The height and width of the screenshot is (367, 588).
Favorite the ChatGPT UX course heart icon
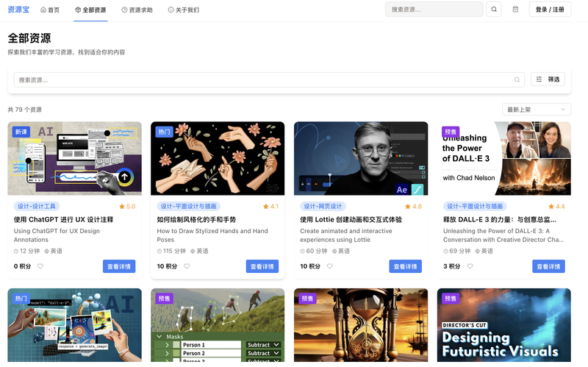[x=40, y=266]
